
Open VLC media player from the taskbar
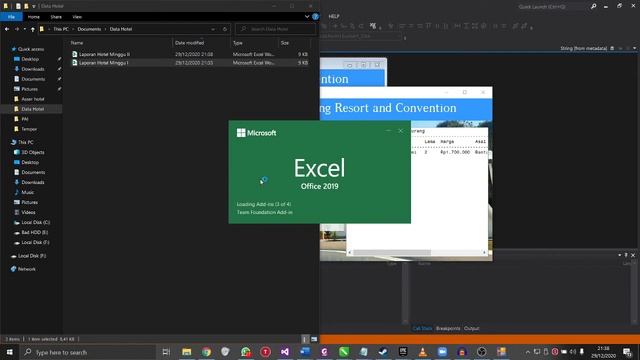click(x=422, y=352)
